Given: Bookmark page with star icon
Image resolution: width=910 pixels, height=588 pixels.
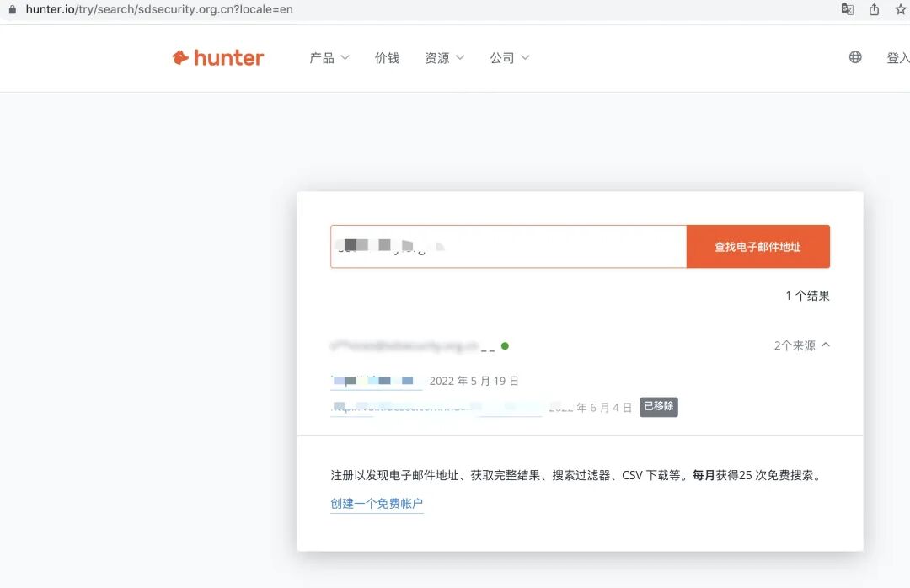Looking at the screenshot, I should [900, 9].
